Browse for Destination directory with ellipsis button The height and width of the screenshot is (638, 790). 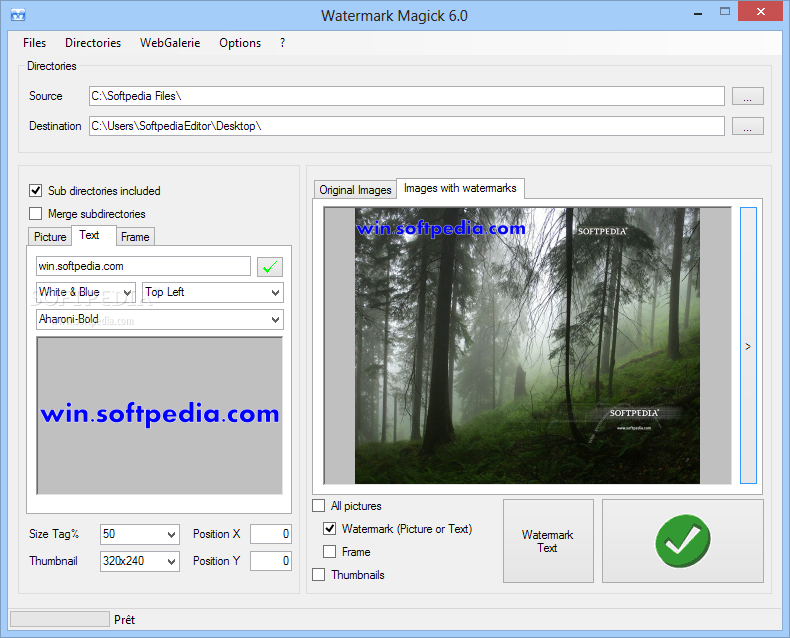[x=748, y=126]
